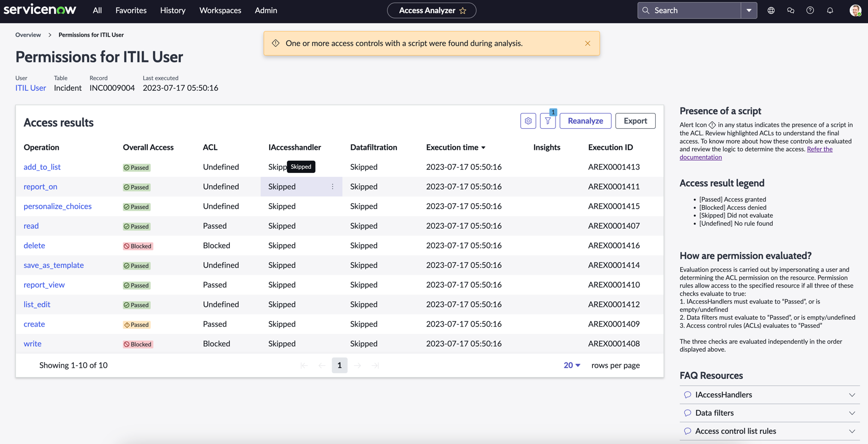Sort by the Execution time column
The image size is (868, 444).
tap(456, 147)
